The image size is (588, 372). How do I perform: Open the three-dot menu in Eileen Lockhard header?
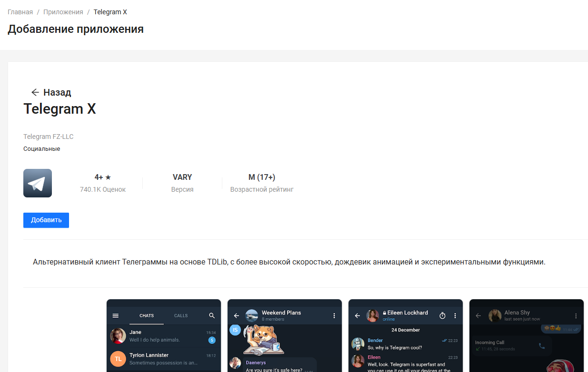click(x=455, y=315)
